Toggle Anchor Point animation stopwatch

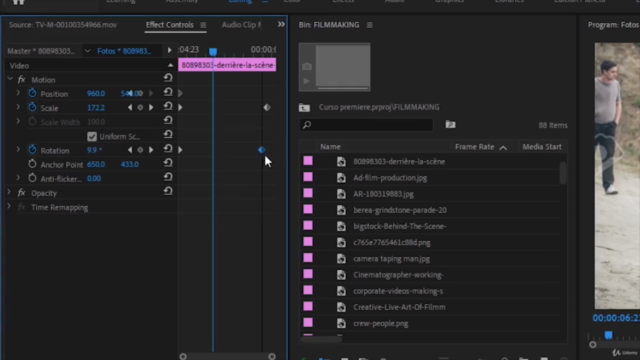32,164
